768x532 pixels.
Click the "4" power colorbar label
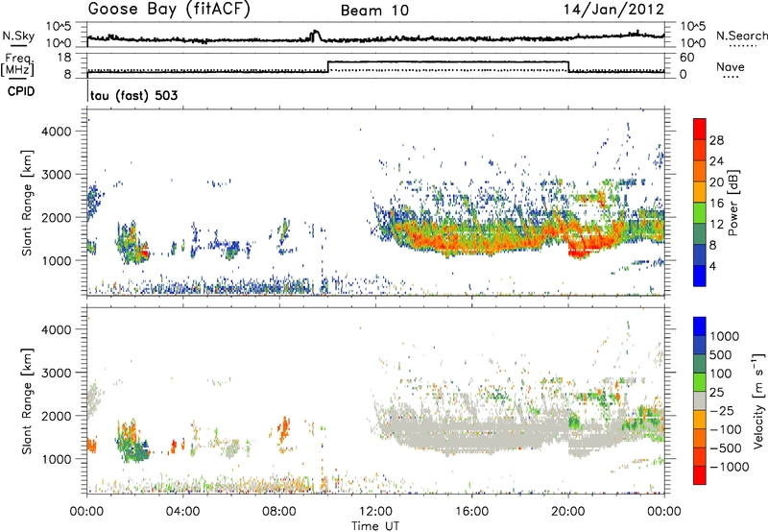click(x=712, y=267)
